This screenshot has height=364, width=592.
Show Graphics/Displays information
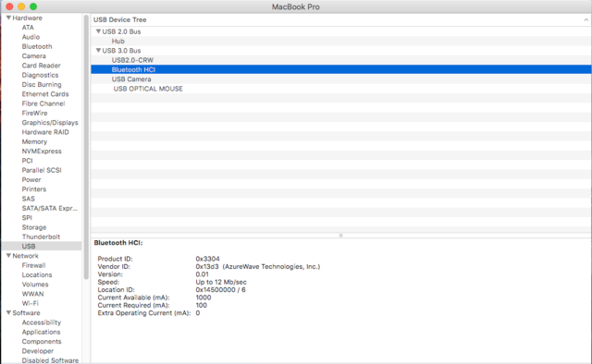point(50,123)
